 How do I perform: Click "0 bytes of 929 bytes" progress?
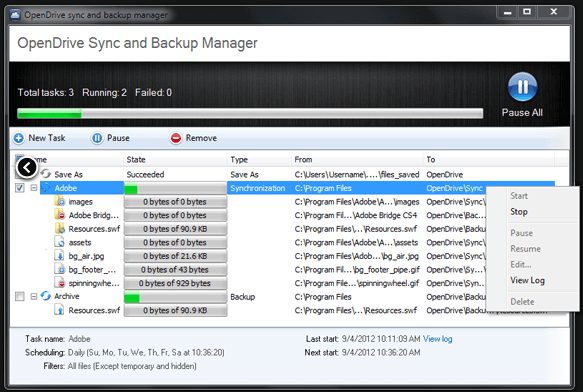click(175, 283)
